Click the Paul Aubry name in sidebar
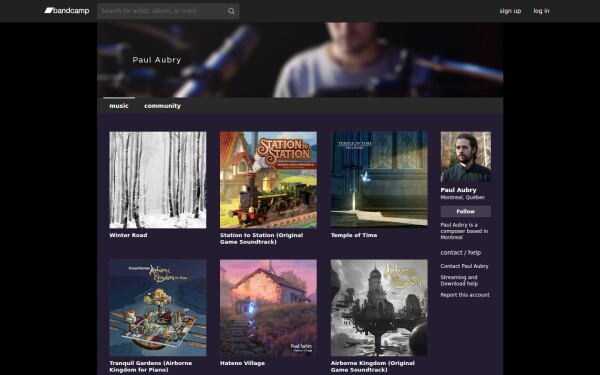This screenshot has width=600, height=375. tap(458, 190)
